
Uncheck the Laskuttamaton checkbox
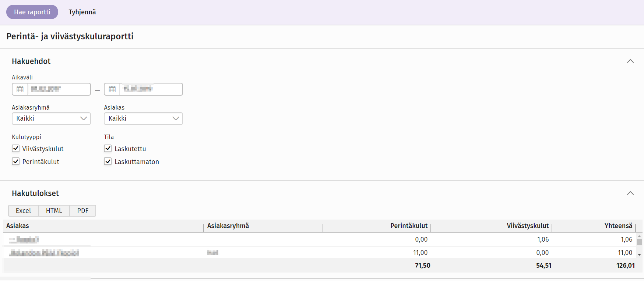[108, 161]
